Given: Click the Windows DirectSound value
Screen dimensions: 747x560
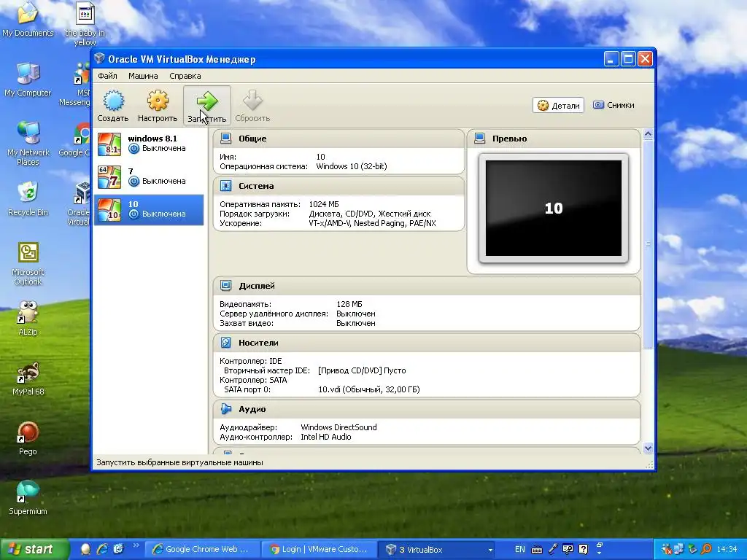Looking at the screenshot, I should 338,427.
